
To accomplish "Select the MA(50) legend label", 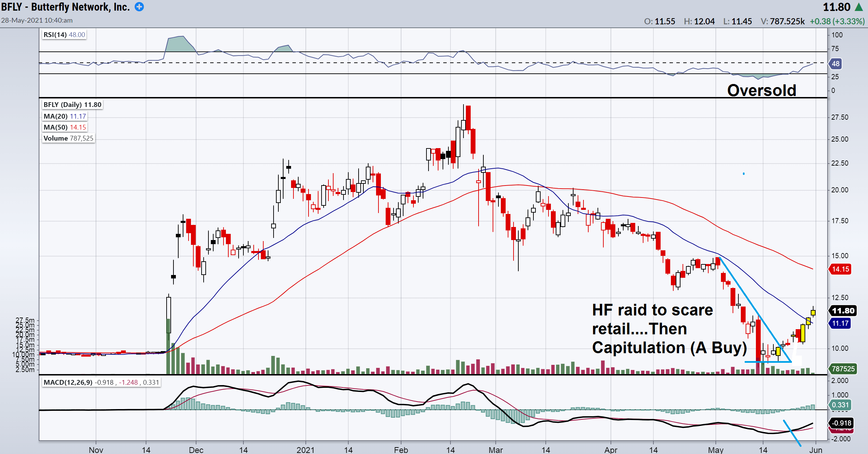I will pyautogui.click(x=64, y=127).
